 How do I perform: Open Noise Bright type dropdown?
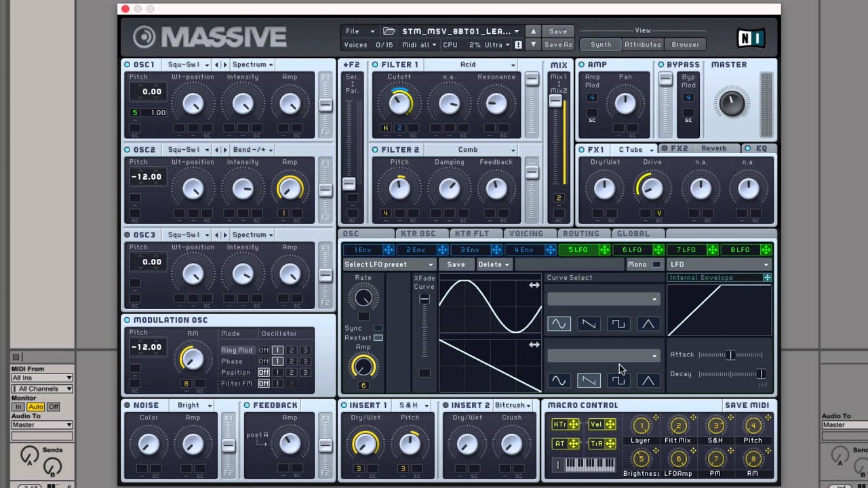[x=195, y=405]
